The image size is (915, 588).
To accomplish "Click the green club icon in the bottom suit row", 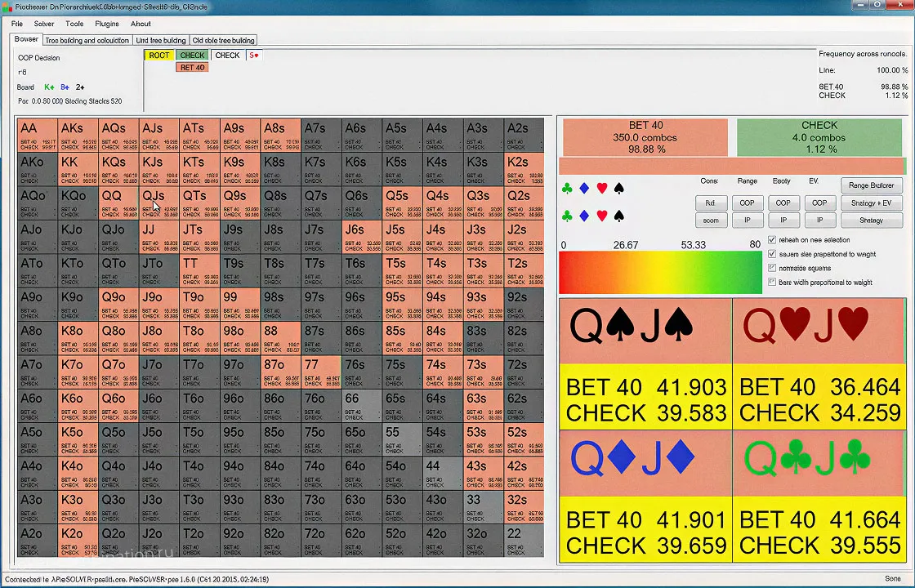I will pyautogui.click(x=567, y=216).
